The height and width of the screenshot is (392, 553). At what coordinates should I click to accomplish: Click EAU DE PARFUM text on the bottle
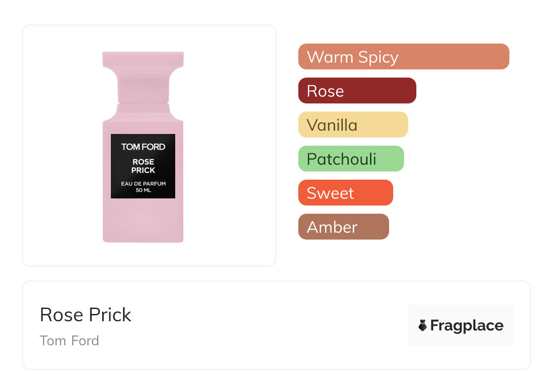[x=143, y=184]
